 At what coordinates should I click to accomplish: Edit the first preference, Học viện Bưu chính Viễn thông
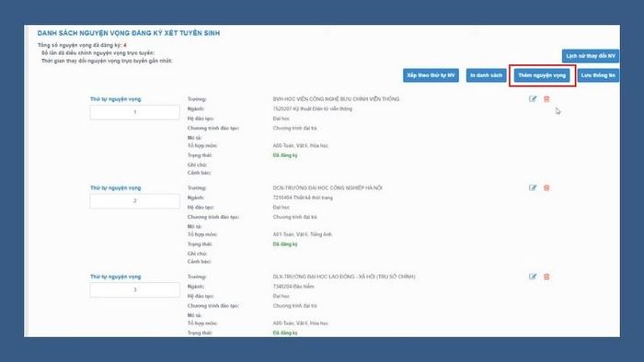coord(533,99)
